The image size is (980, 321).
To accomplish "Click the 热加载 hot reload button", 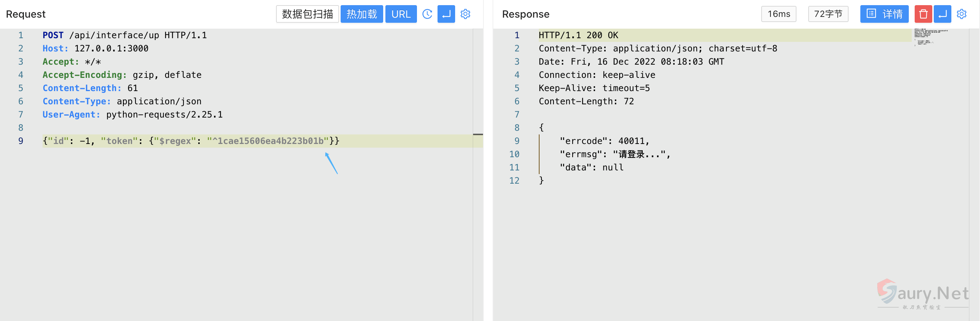I will [x=362, y=14].
